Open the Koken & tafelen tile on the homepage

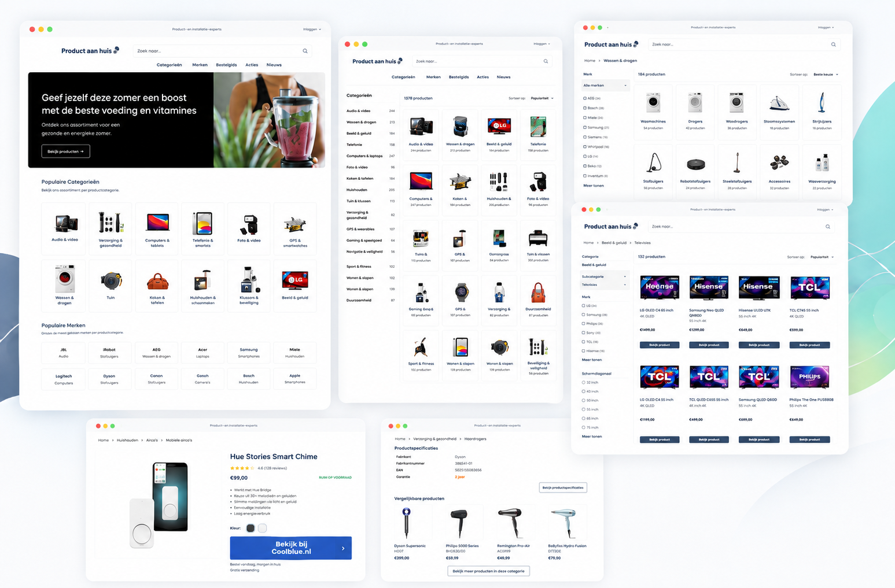[x=157, y=286]
